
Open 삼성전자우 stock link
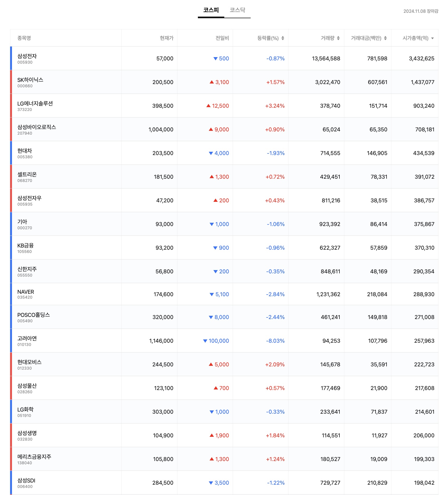(29, 198)
